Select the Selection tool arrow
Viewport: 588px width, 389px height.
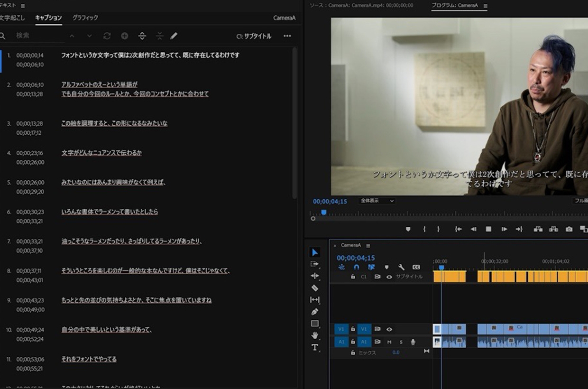pos(315,252)
